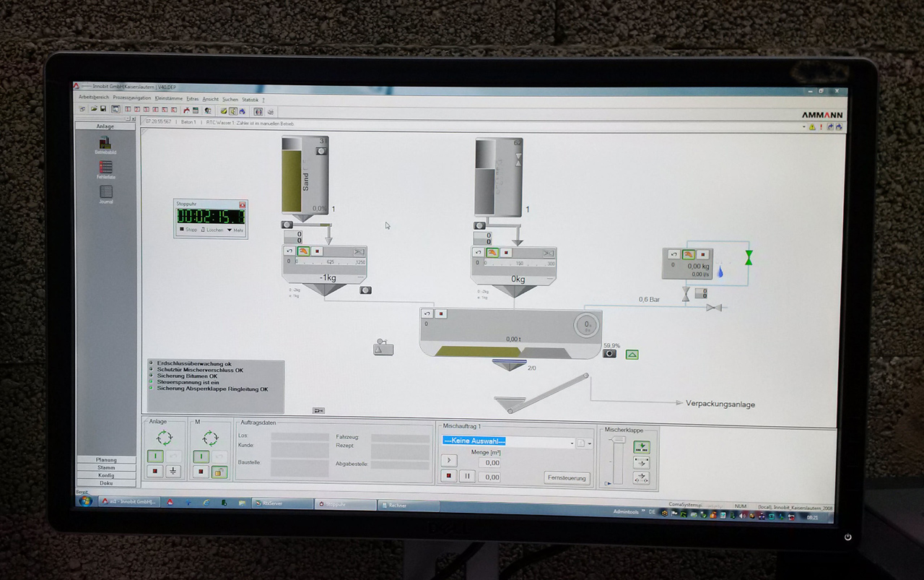924x580 pixels.
Task: Click the green triangle button beside the mixer
Action: pyautogui.click(x=632, y=355)
